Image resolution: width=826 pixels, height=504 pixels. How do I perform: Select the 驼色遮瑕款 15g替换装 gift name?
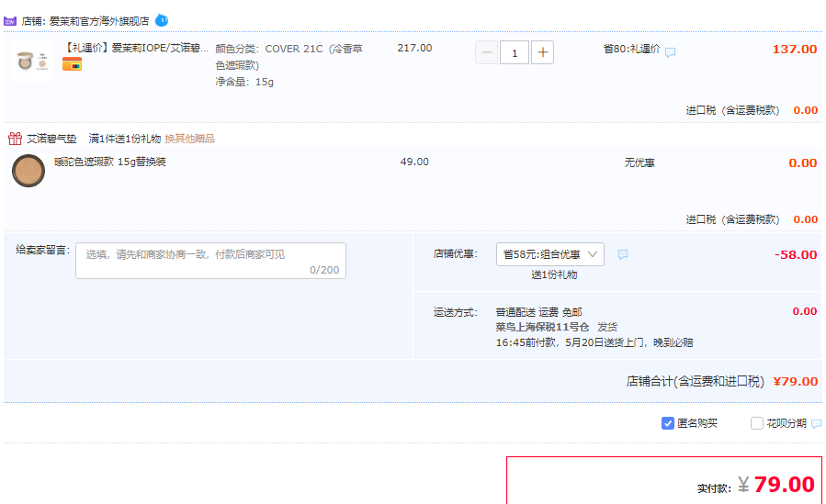[110, 162]
